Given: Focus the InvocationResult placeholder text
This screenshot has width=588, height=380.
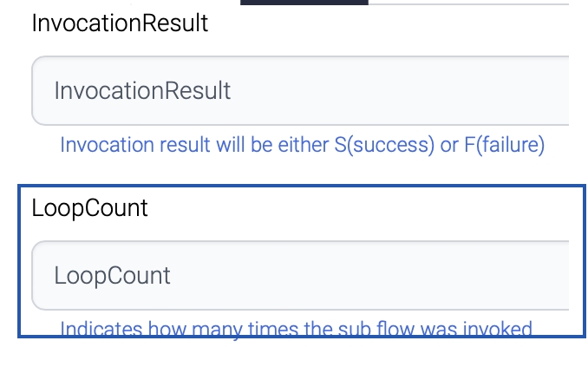Looking at the screenshot, I should tap(142, 91).
